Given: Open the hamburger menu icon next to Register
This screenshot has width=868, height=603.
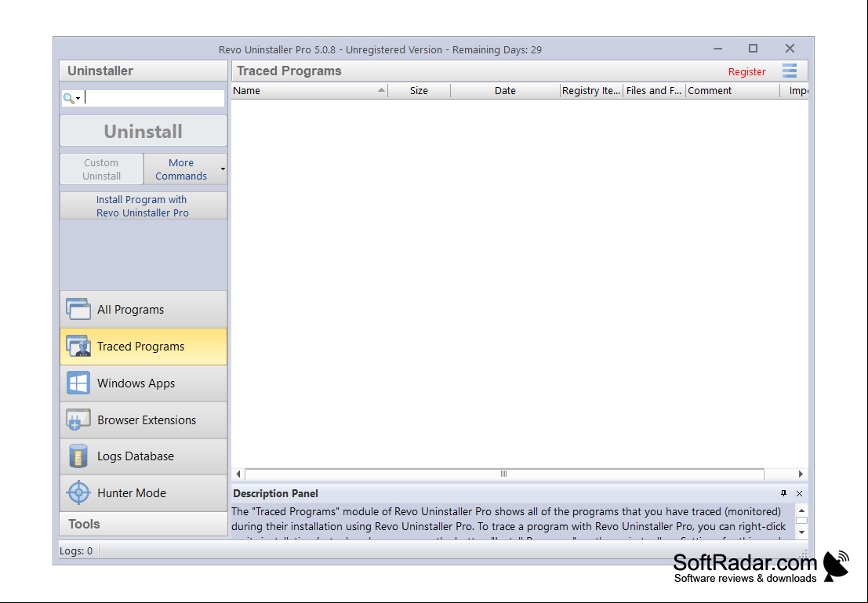Looking at the screenshot, I should click(790, 71).
